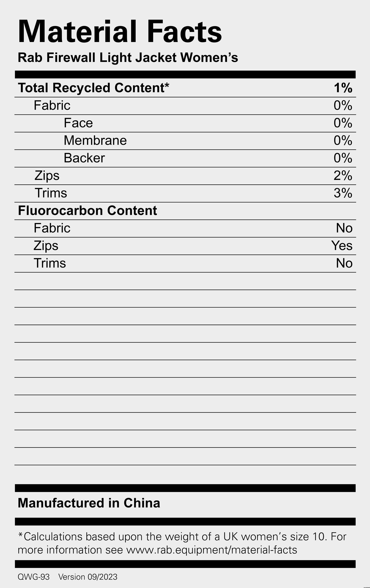
Task: Click the Version 09/2023 text
Action: (88, 577)
